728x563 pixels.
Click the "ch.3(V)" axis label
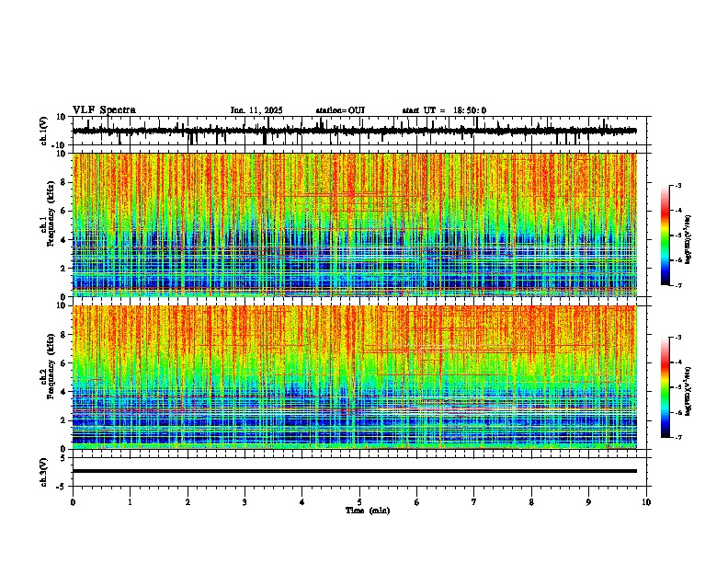point(44,472)
